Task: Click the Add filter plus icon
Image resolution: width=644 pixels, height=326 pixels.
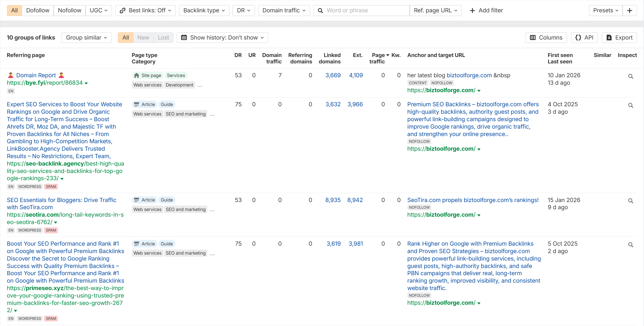Action: click(472, 10)
